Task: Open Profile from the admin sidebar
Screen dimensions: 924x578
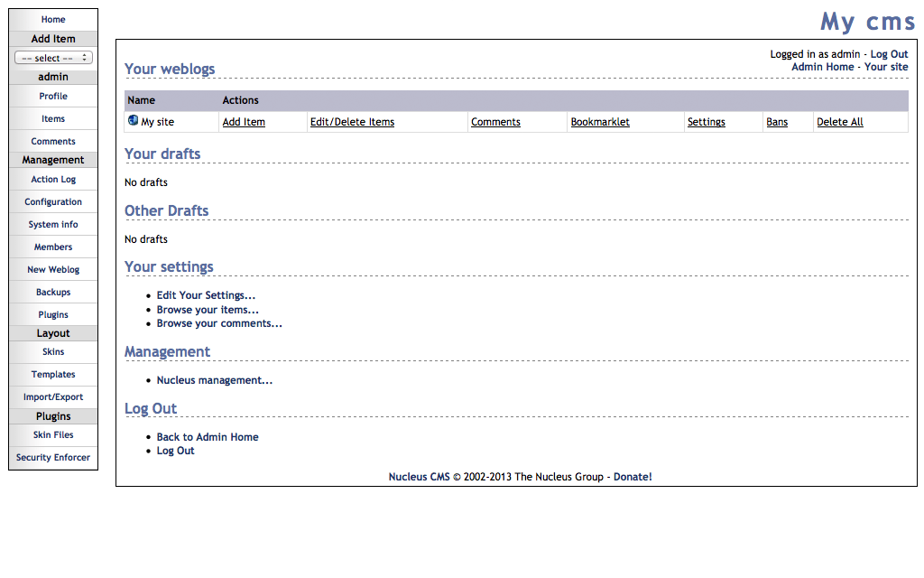Action: pos(52,96)
